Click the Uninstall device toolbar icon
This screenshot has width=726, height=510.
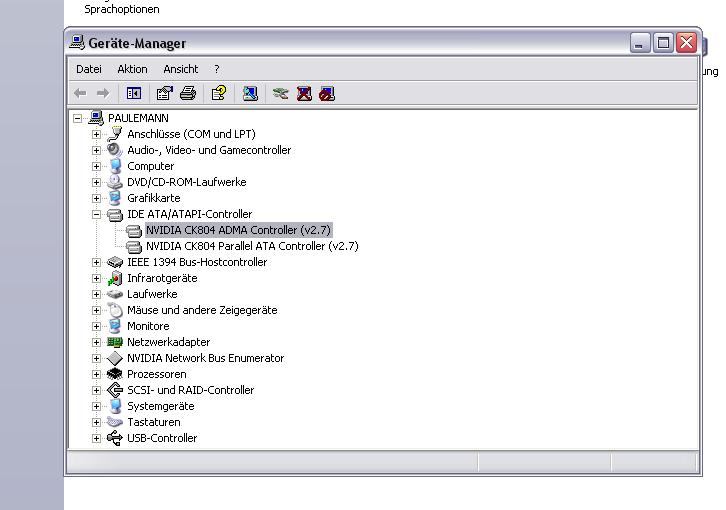click(x=304, y=94)
